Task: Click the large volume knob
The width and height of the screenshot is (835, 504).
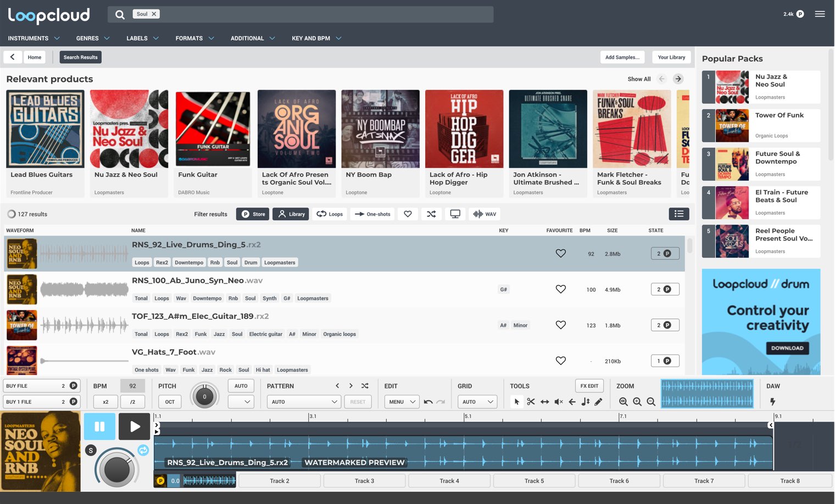Action: coord(116,469)
